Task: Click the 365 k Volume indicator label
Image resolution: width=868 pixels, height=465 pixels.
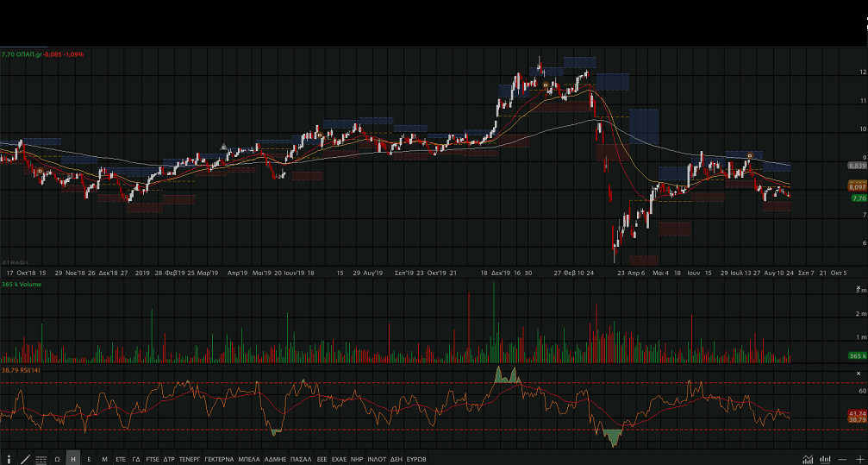Action: pyautogui.click(x=22, y=283)
